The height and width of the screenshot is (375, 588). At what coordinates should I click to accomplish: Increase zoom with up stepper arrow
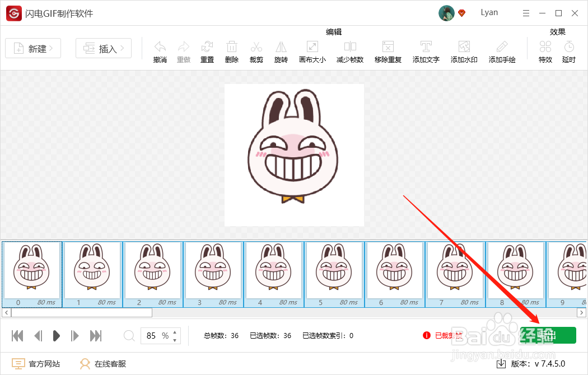click(x=175, y=332)
